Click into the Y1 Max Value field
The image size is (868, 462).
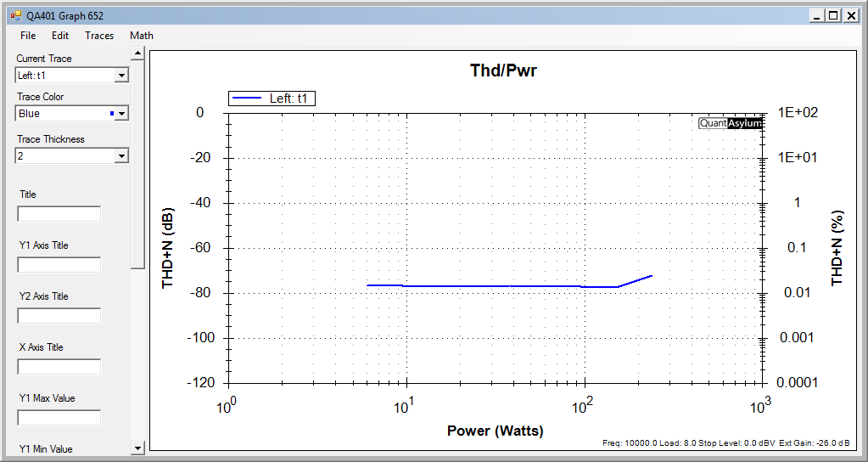[x=59, y=418]
